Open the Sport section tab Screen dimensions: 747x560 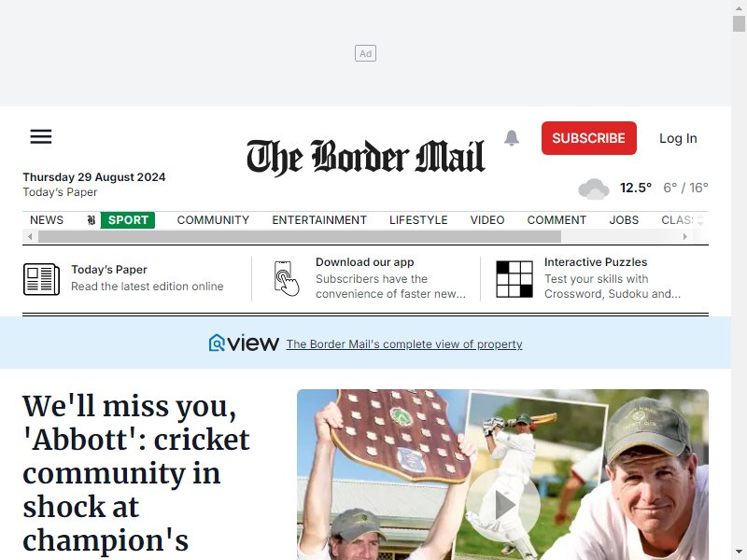pyautogui.click(x=128, y=220)
